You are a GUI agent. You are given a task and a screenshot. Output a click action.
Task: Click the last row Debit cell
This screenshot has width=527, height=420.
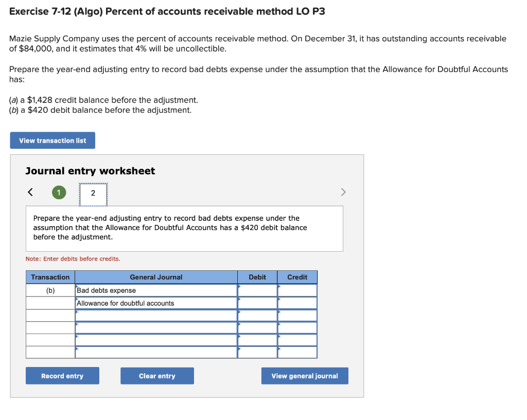pyautogui.click(x=257, y=353)
